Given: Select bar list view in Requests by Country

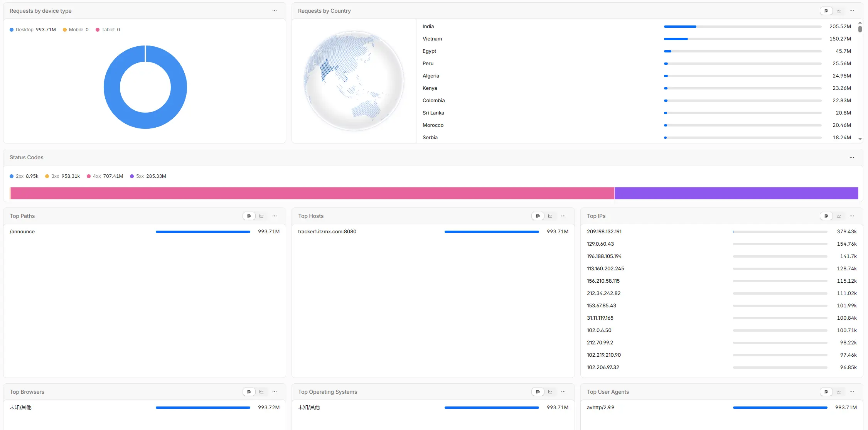Looking at the screenshot, I should (x=826, y=11).
